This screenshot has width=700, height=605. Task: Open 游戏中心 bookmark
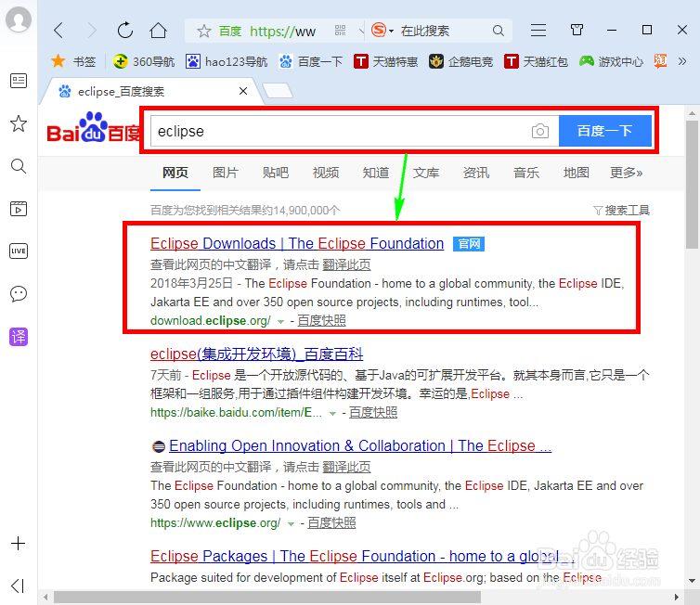click(611, 61)
